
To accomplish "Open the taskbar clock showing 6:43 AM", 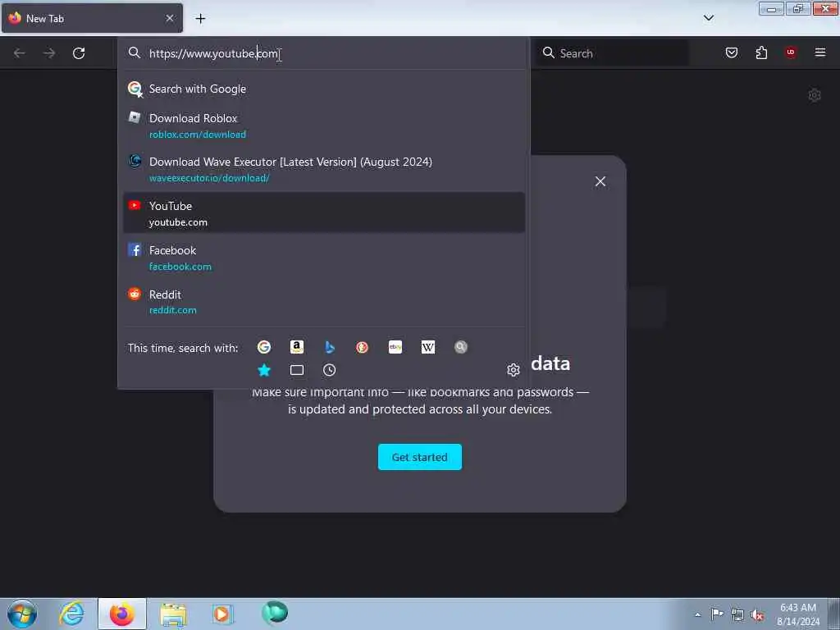I will pyautogui.click(x=798, y=614).
